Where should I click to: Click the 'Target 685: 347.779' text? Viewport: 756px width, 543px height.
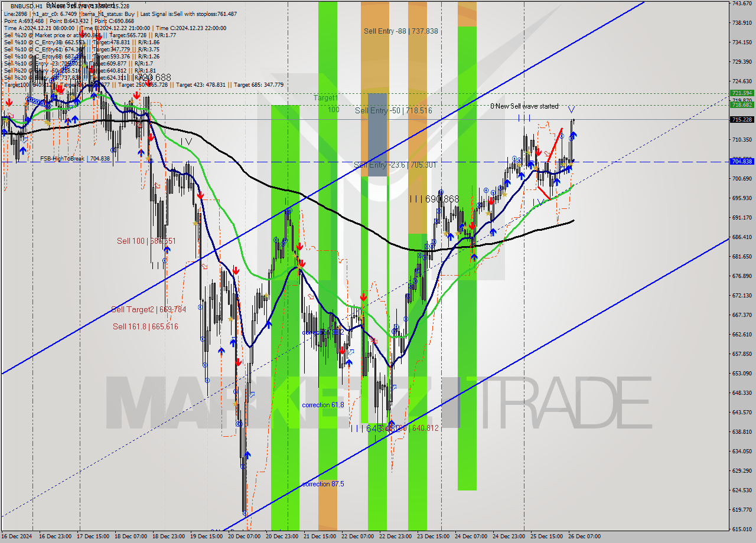click(x=259, y=85)
